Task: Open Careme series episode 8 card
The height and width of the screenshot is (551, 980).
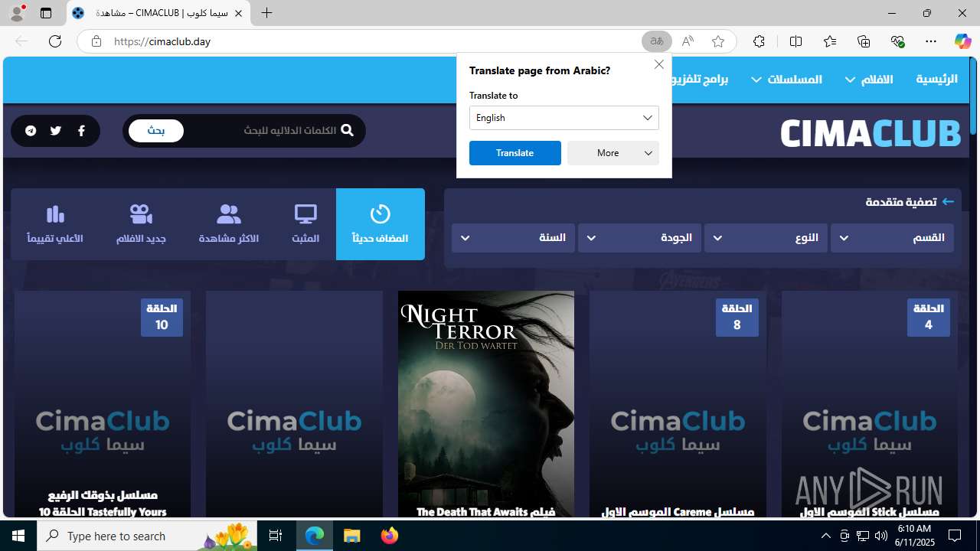Action: coord(678,405)
